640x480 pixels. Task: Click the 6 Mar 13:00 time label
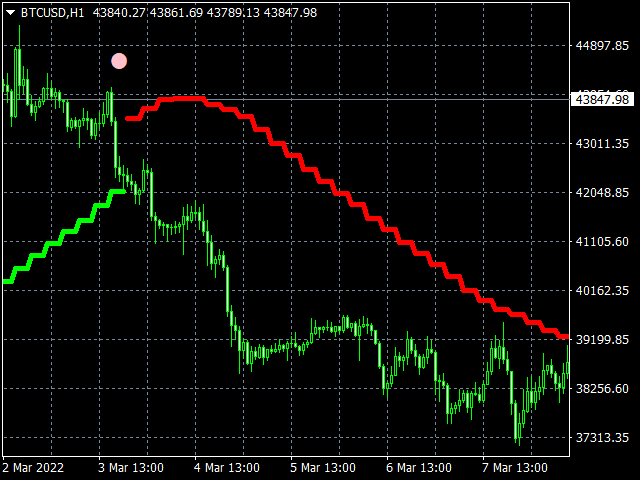419,467
